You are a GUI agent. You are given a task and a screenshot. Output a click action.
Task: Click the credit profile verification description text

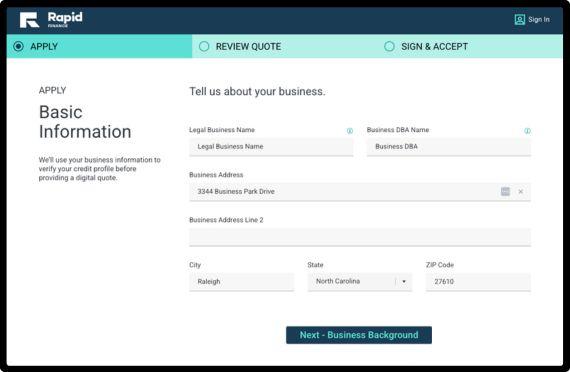pyautogui.click(x=100, y=169)
